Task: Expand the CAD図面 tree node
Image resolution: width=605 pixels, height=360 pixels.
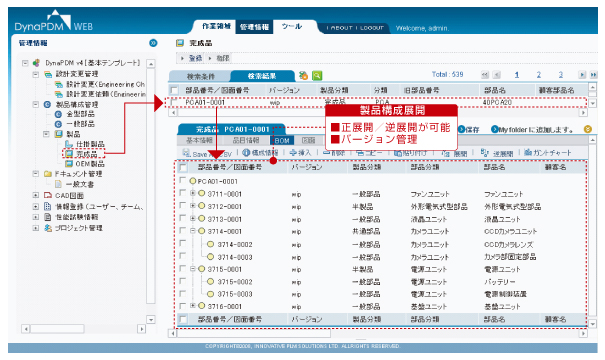Action: (35, 195)
